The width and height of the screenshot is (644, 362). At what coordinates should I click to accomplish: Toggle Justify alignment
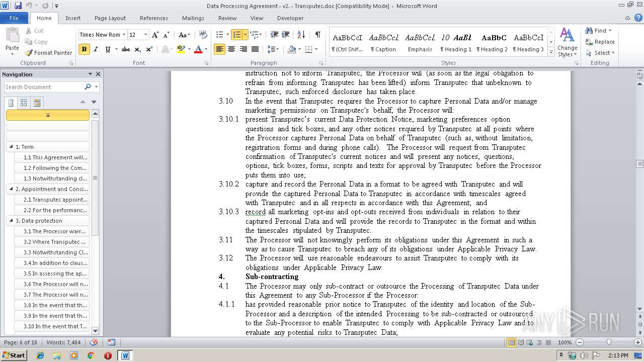(x=255, y=49)
